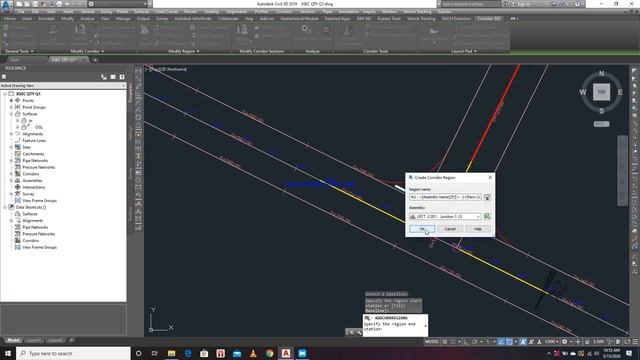Switch to Output ribbon tab
640x360 pixels.
tap(143, 19)
